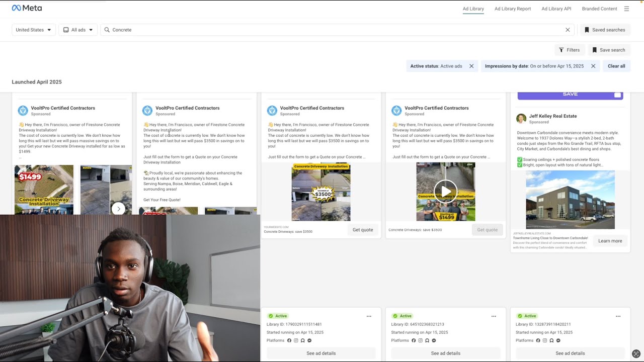Open three-dot menu for ad 645102368321213

point(494,316)
